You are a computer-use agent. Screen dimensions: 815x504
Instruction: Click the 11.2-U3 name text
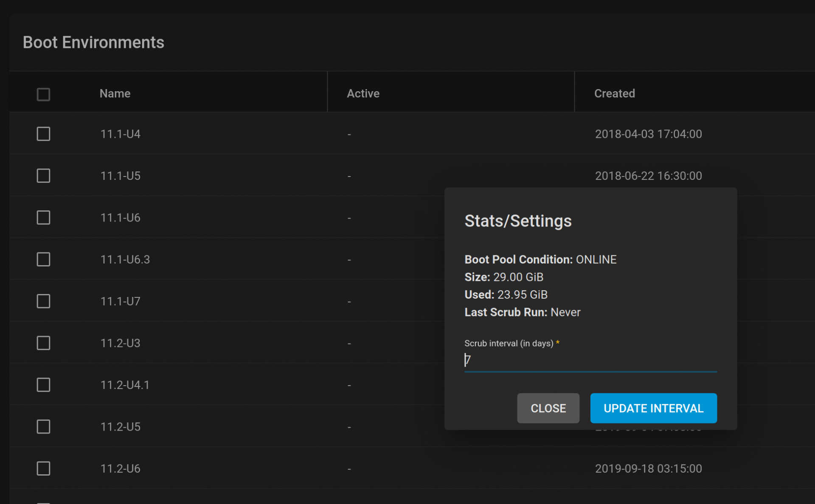point(120,343)
